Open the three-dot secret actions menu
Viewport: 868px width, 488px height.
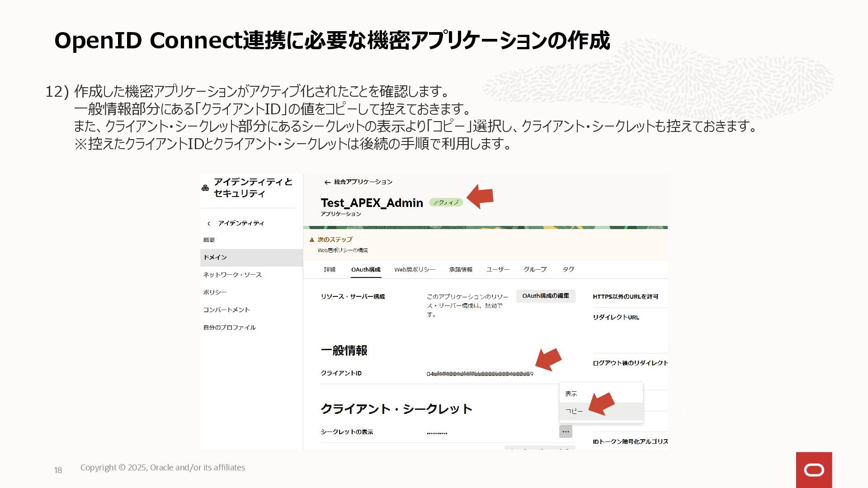click(x=566, y=432)
